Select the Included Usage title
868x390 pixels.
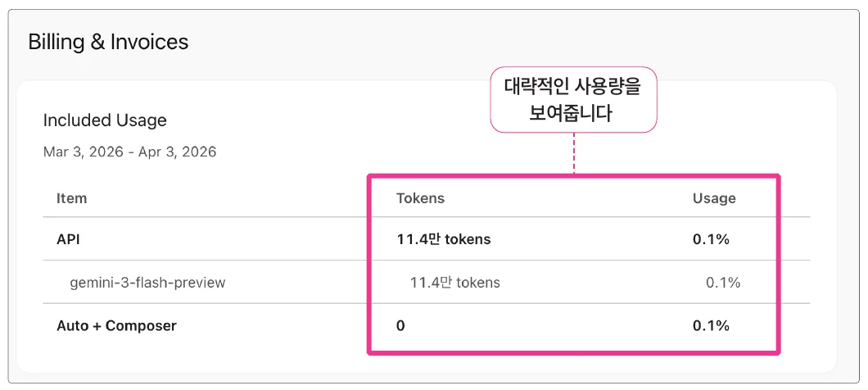coord(105,120)
